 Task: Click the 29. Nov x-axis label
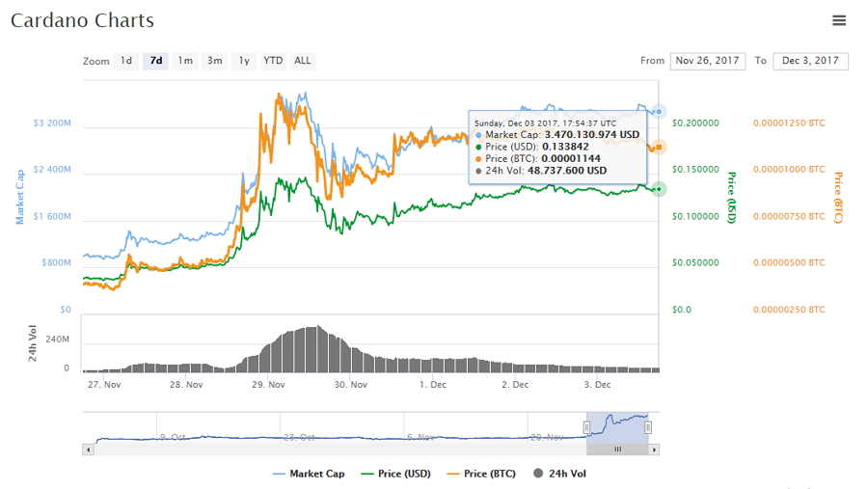click(x=268, y=385)
